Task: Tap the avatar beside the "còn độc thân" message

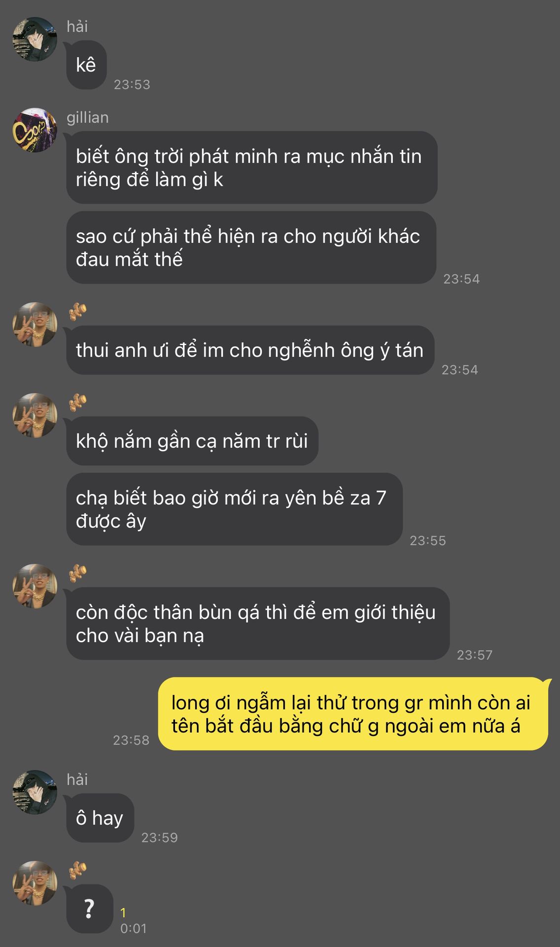Action: [x=35, y=586]
